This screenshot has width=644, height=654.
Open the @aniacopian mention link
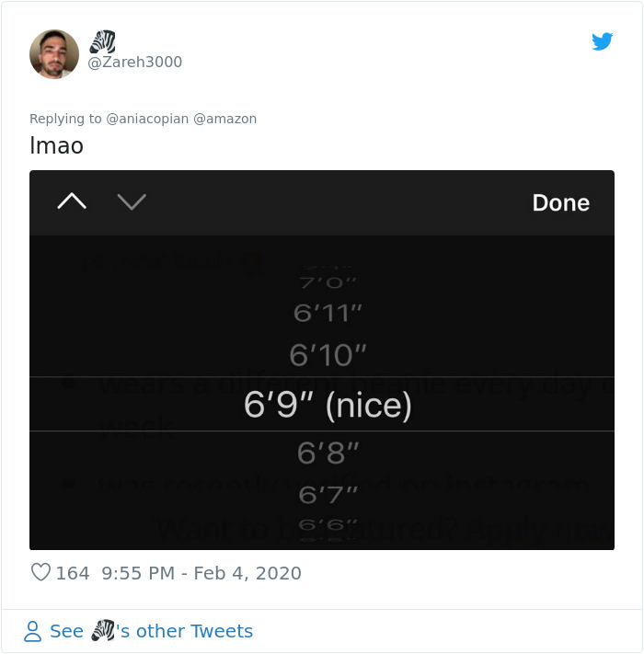(147, 119)
